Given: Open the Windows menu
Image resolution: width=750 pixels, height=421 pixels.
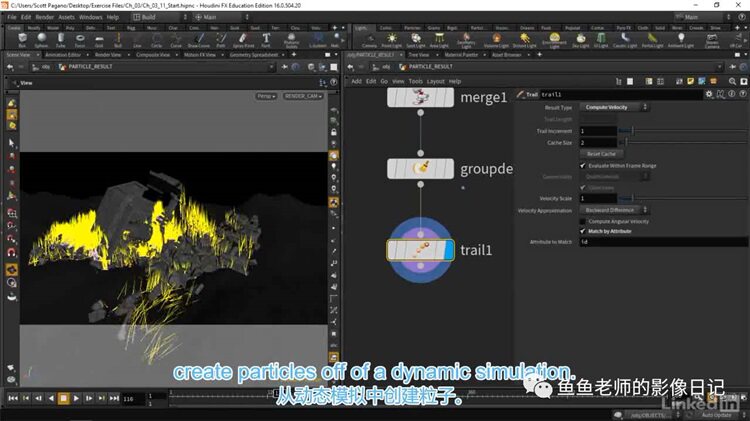Looking at the screenshot, I should (90, 17).
